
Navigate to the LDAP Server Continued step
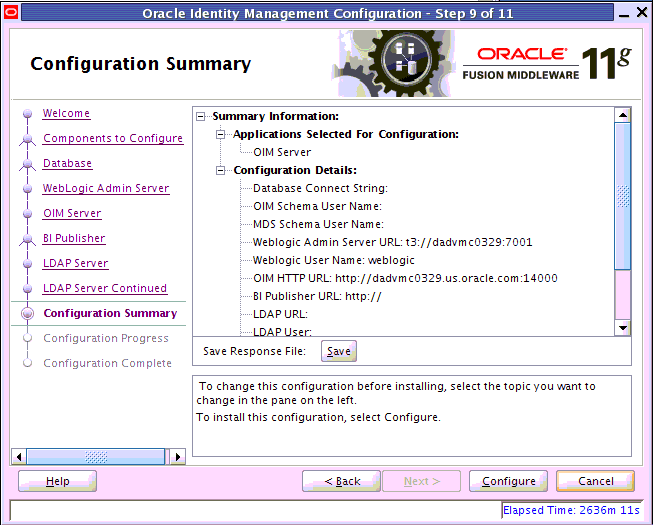click(x=104, y=289)
